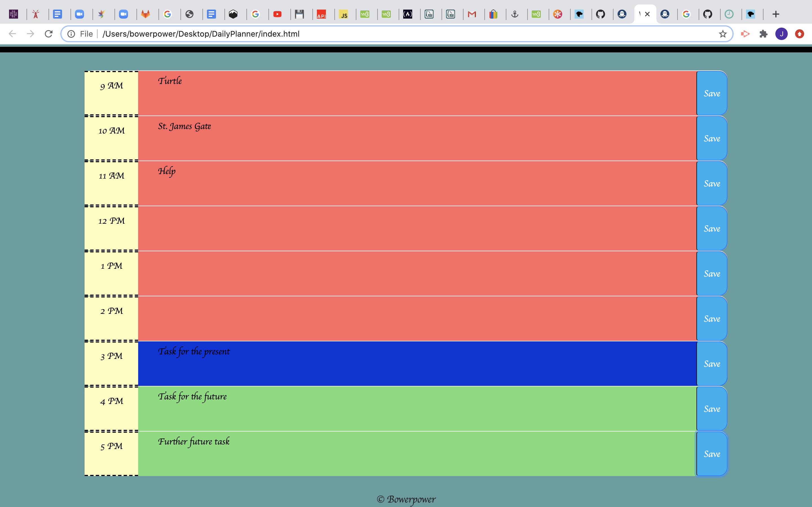This screenshot has height=507, width=812.
Task: Switch to the YouTube tab
Action: [277, 14]
